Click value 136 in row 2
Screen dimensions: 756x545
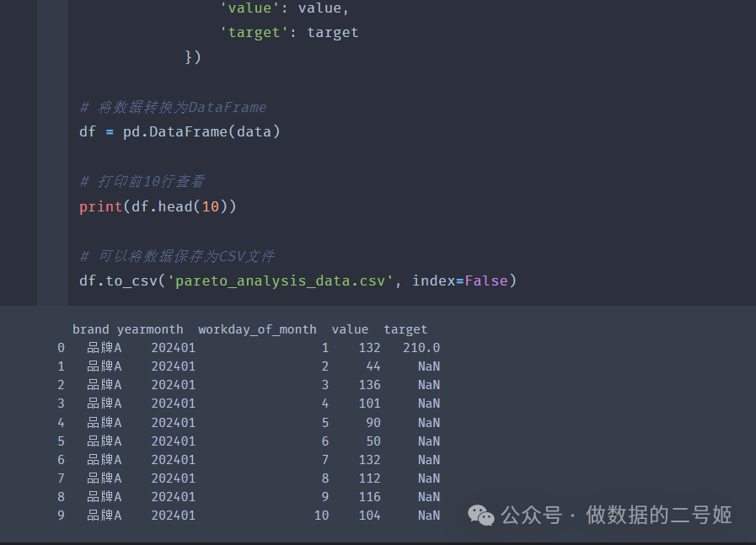(x=370, y=385)
